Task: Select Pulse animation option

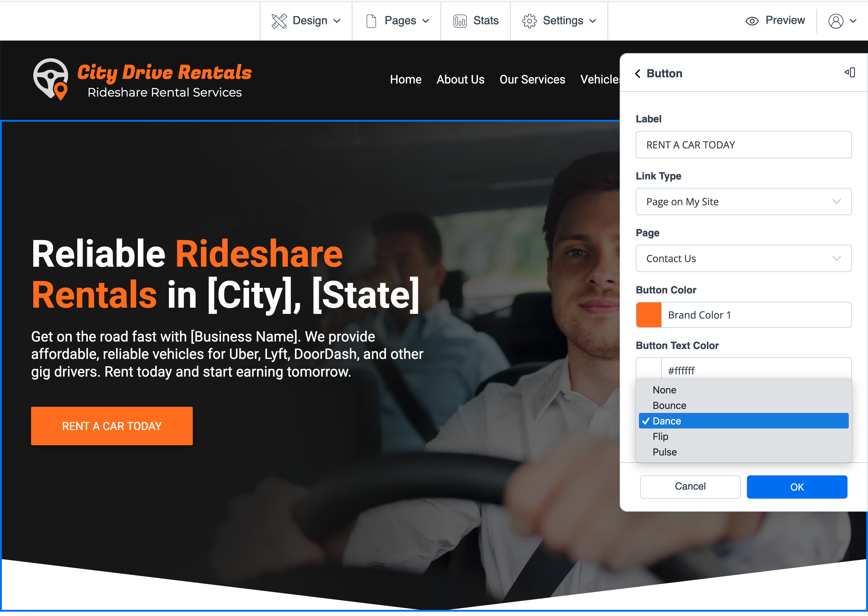Action: tap(743, 452)
